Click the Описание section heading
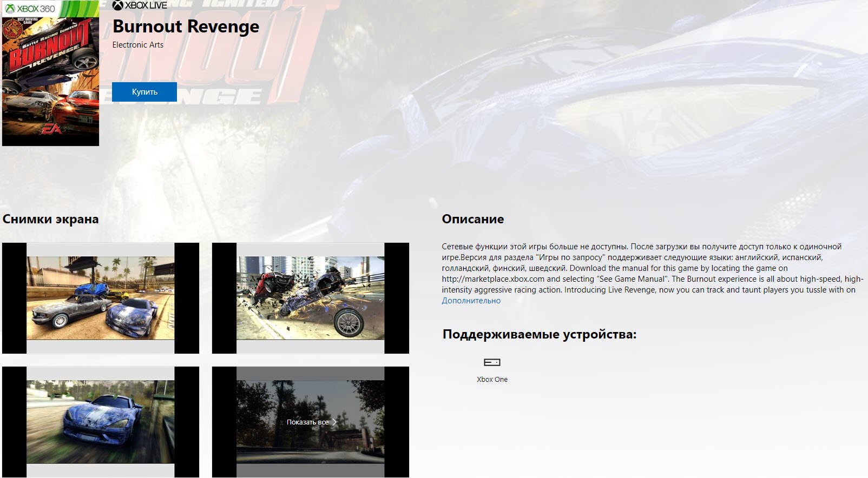 pos(472,219)
